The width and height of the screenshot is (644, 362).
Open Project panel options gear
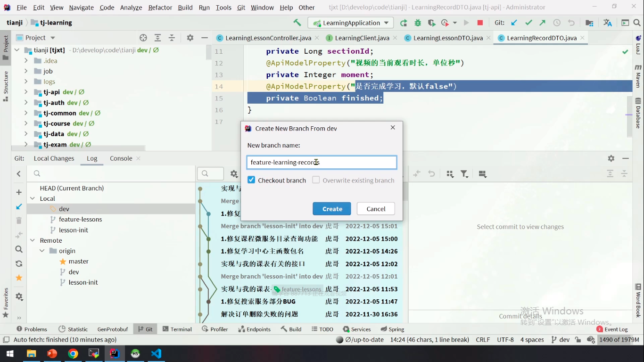pyautogui.click(x=190, y=38)
